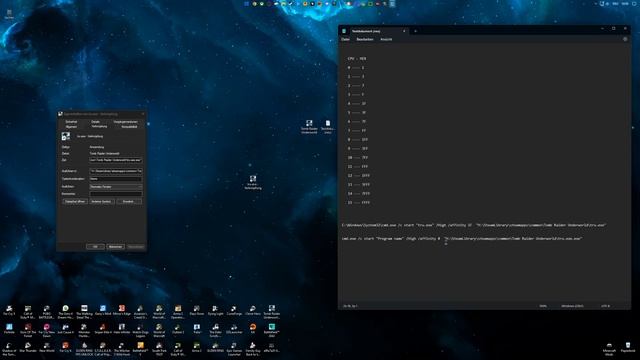640x360 pixels.
Task: Select the Sons Of The Forest icon
Action: pyautogui.click(x=28, y=331)
